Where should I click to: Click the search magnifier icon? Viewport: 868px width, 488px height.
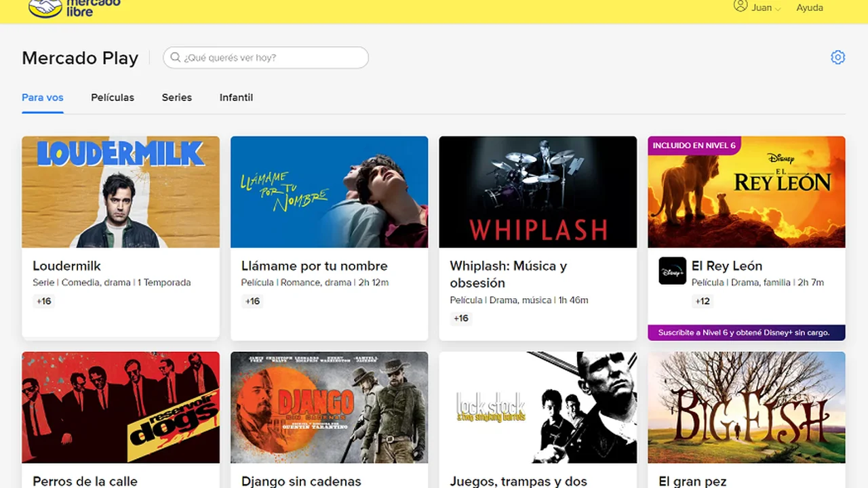[176, 57]
